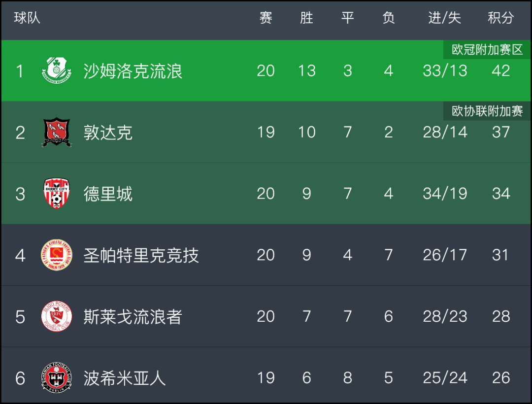This screenshot has width=532, height=404.
Task: Select the 德里城 team name
Action: click(x=108, y=194)
